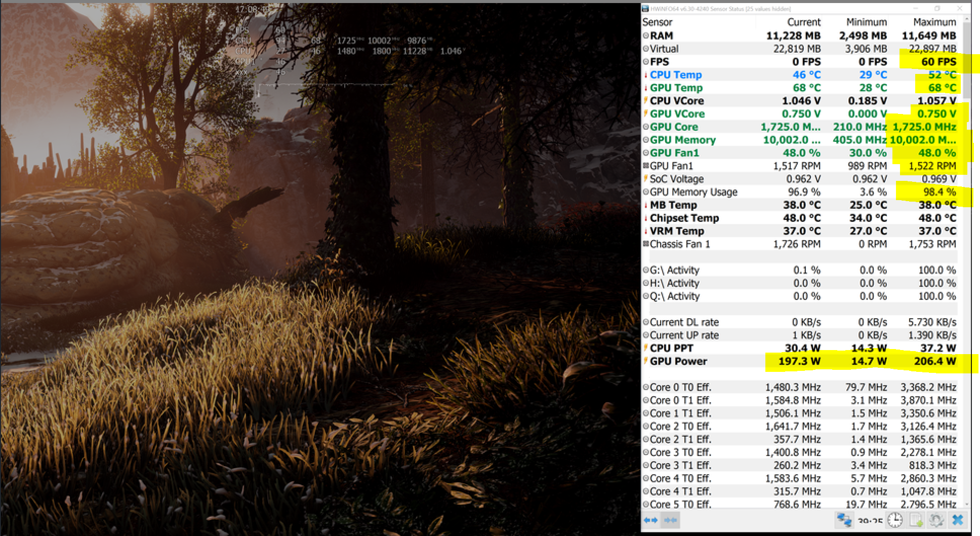Click the 1,522 RPM maximum fan value
Viewport: 980px width, 536px height.
[x=932, y=166]
